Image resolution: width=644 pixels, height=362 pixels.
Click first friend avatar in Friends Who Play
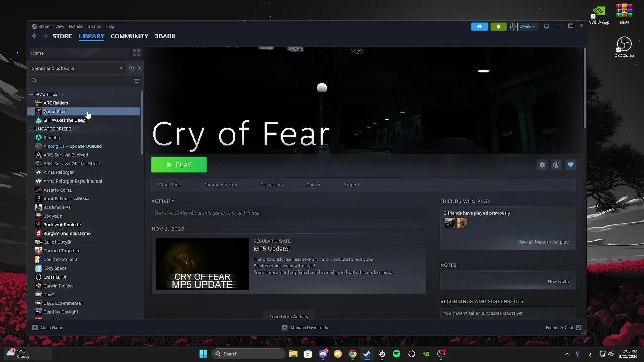(x=450, y=223)
